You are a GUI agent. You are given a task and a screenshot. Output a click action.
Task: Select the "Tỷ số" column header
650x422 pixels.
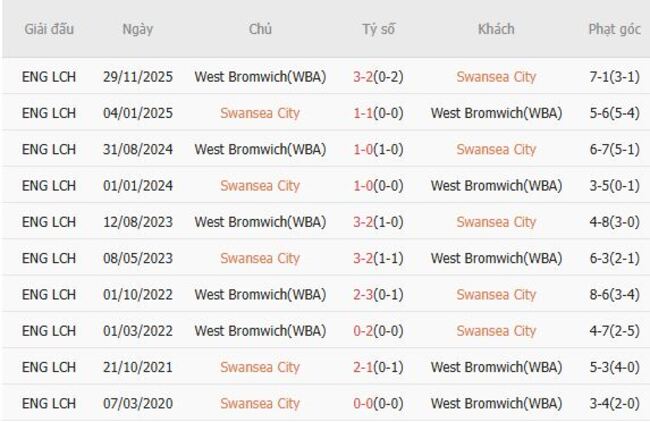coord(378,29)
